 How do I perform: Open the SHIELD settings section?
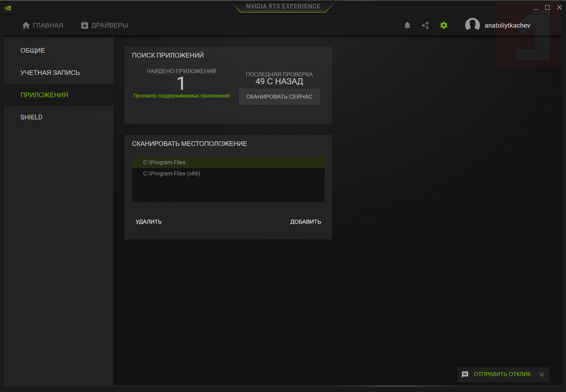58,117
